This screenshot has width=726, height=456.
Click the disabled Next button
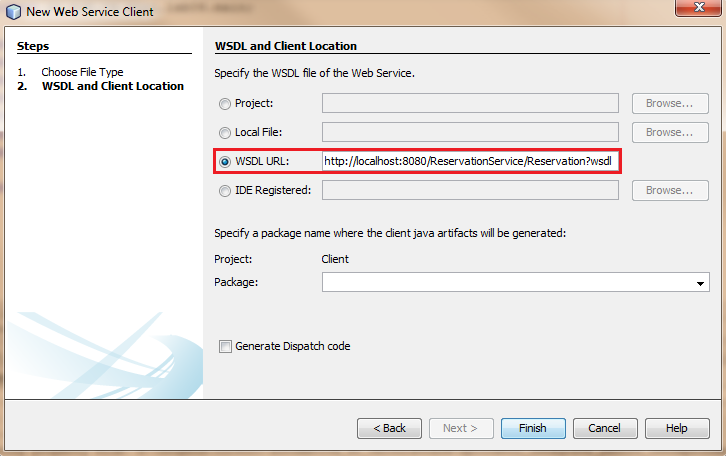tap(461, 428)
